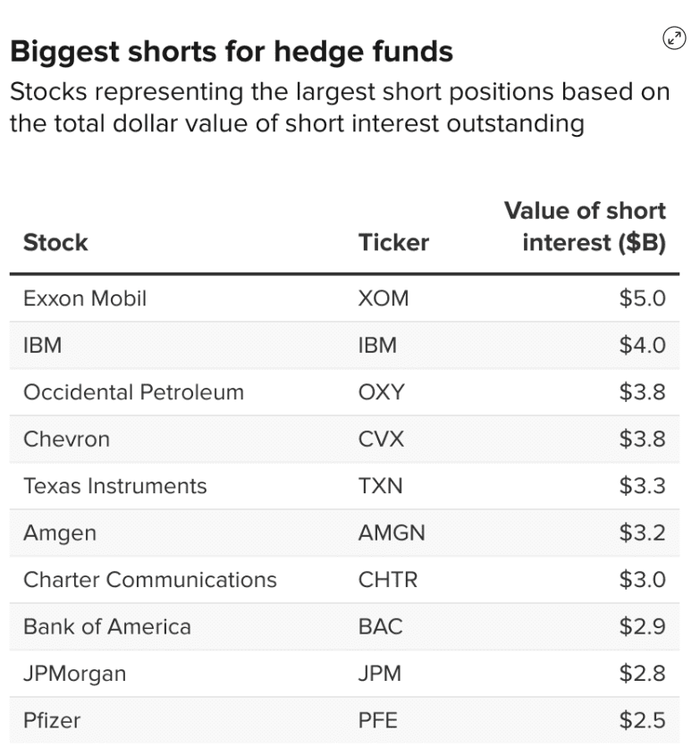Click the XOM ticker symbol
Screen dimensions: 700x755
click(x=384, y=298)
